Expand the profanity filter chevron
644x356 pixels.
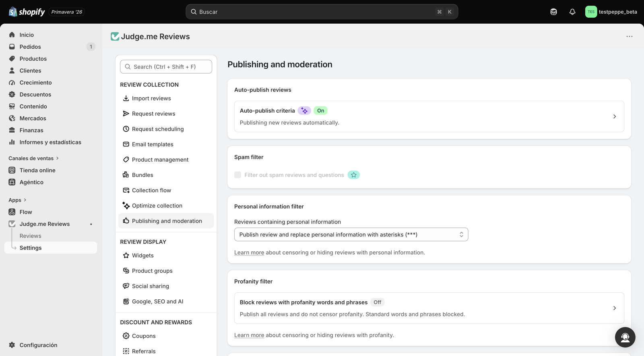coord(614,308)
